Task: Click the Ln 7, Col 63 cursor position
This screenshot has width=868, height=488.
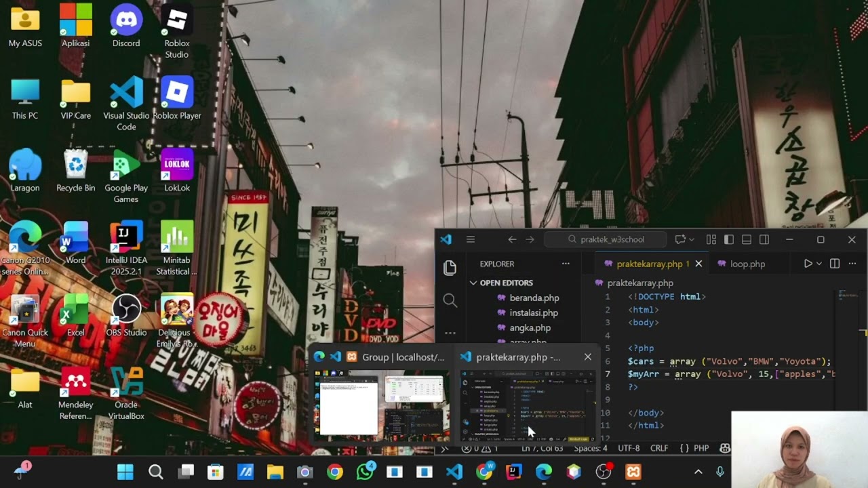Action: (542, 448)
